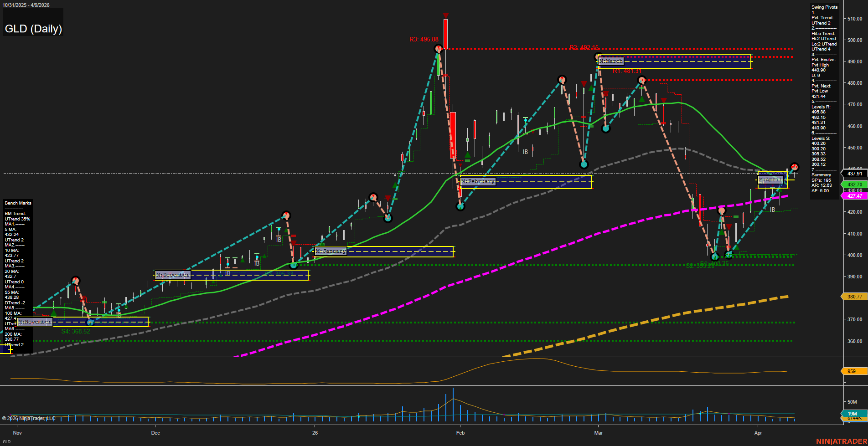The image size is (868, 446).
Task: Click the green up-triangle signal below the February bars
Action: [x=467, y=155]
